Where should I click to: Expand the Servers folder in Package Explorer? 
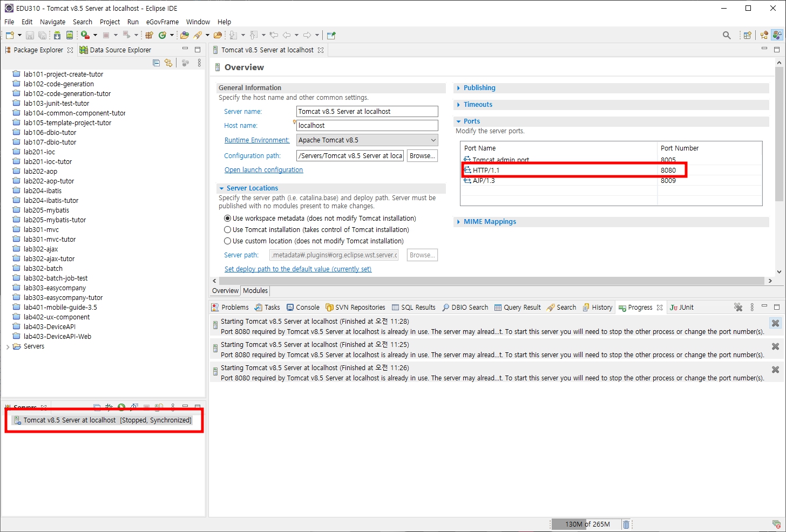point(8,346)
